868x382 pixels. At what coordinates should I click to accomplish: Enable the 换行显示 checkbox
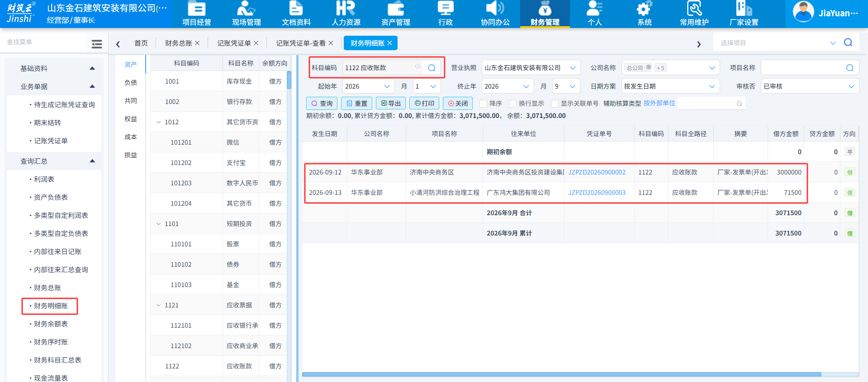pyautogui.click(x=512, y=104)
